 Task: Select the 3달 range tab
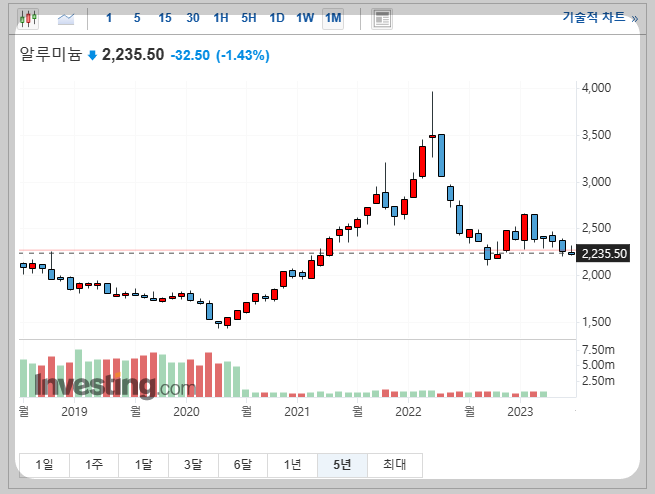[x=193, y=464]
